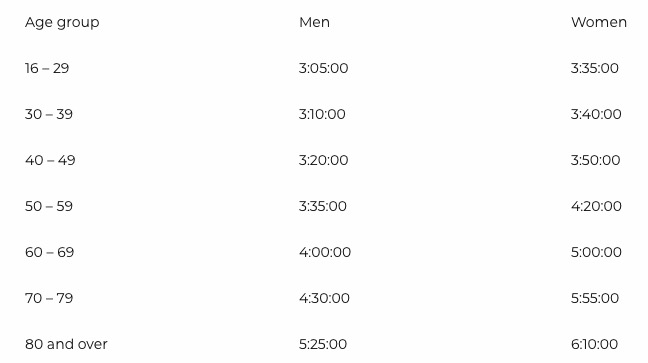The width and height of the screenshot is (648, 363).
Task: Select the 16 – 29 age group cell
Action: [47, 68]
